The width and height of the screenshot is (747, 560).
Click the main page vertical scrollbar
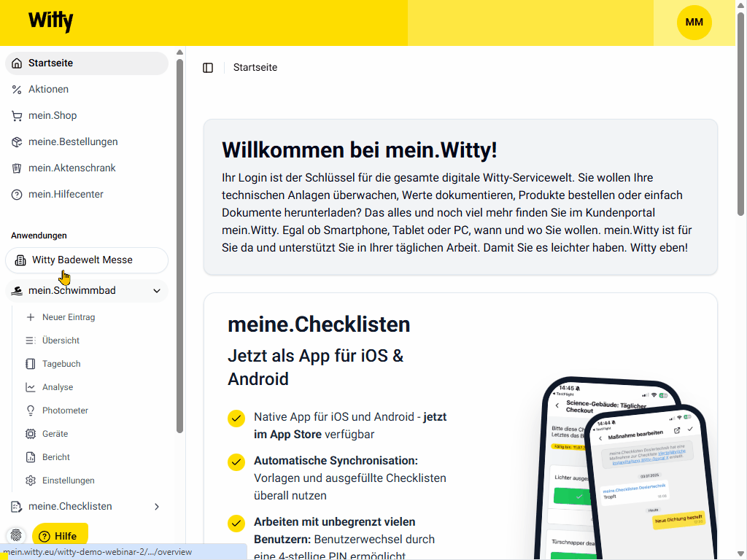741,114
